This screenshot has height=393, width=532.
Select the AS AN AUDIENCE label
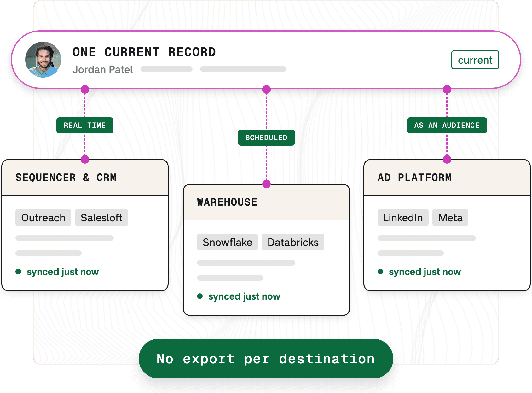[x=447, y=125]
